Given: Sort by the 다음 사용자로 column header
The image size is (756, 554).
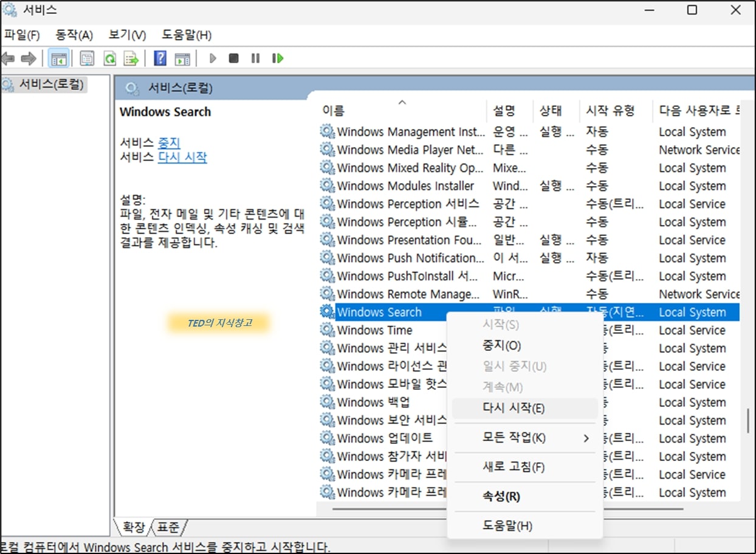Looking at the screenshot, I should click(697, 111).
